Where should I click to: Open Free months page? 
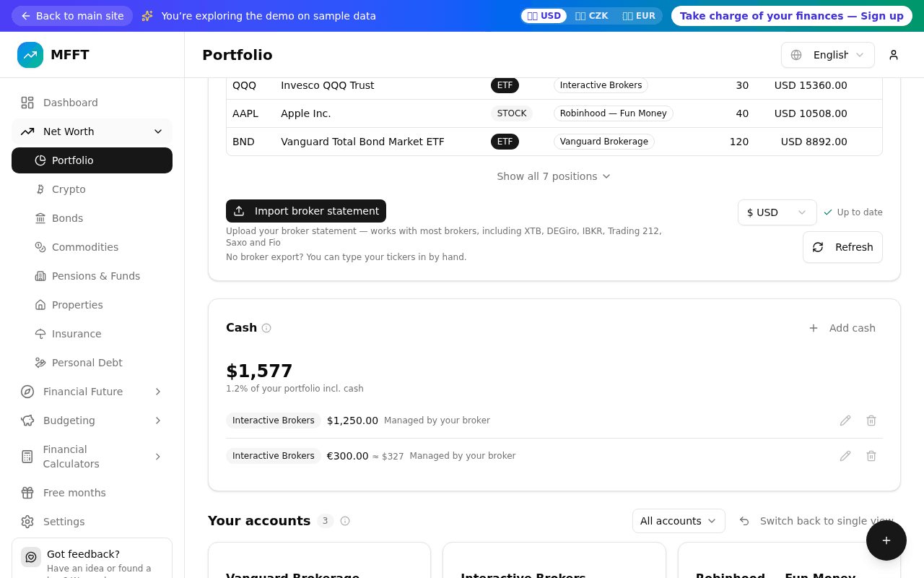(92, 493)
